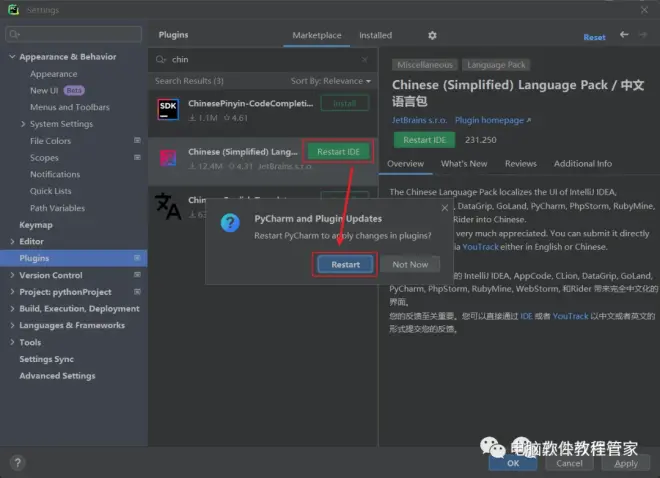Click the Cancel button

pyautogui.click(x=569, y=463)
